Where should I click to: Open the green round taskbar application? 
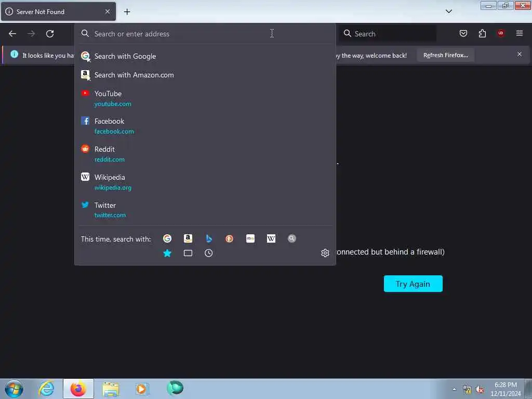click(175, 388)
